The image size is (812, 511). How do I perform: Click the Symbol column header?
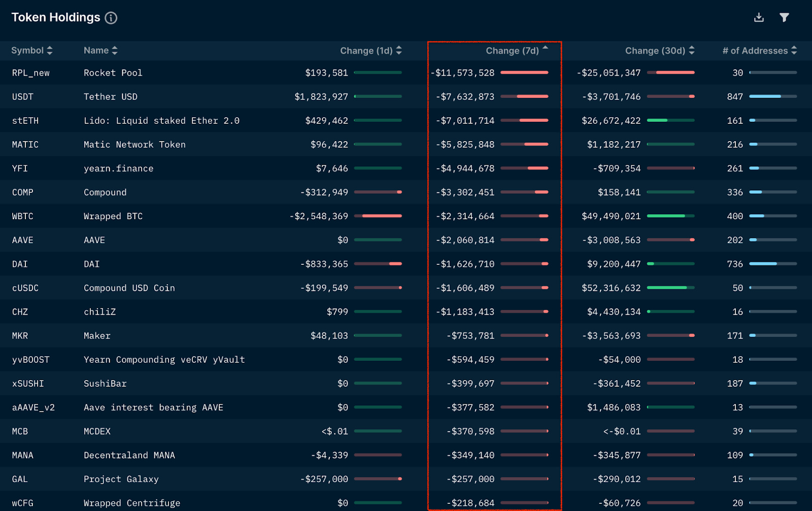(x=27, y=50)
